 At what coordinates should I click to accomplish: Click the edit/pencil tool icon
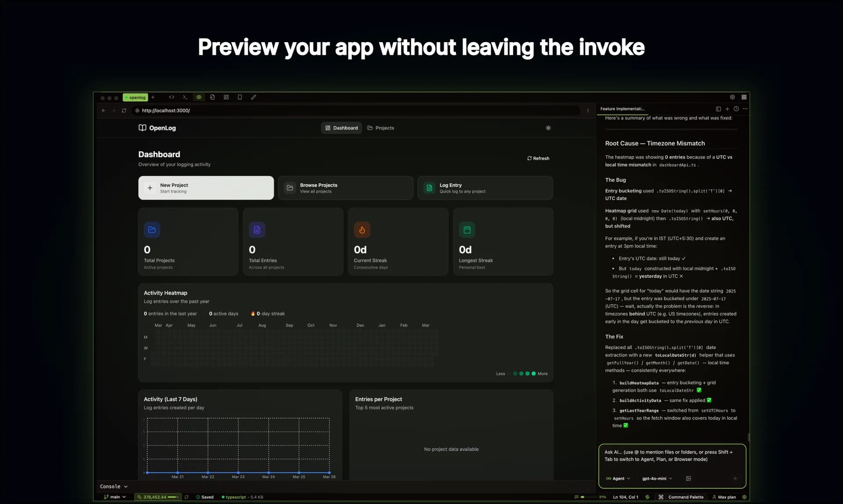coord(254,97)
